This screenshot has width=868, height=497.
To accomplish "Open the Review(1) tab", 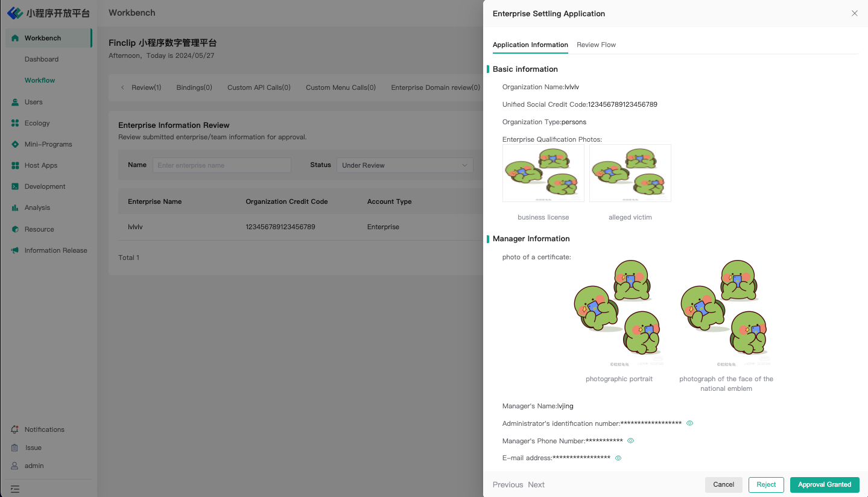I will click(147, 87).
